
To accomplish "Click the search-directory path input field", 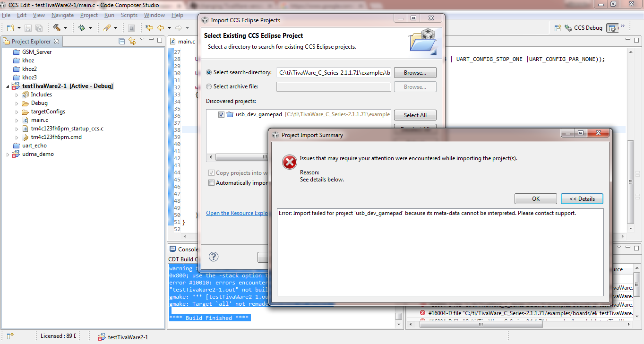I will [x=334, y=73].
